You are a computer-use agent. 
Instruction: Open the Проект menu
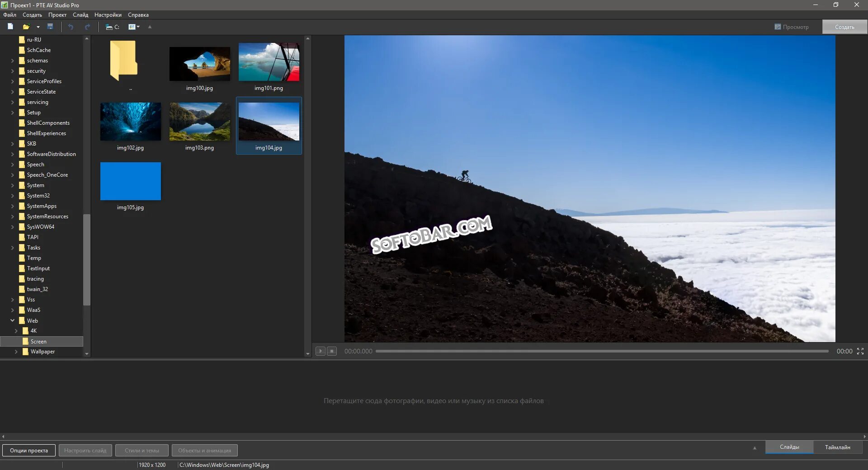point(57,15)
